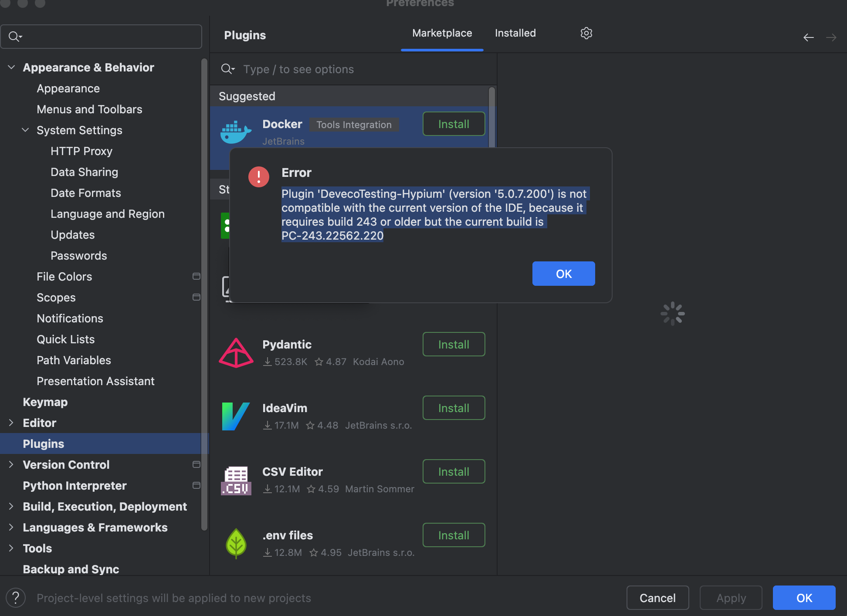Install the Pydantic plugin
This screenshot has height=616, width=847.
tap(454, 344)
